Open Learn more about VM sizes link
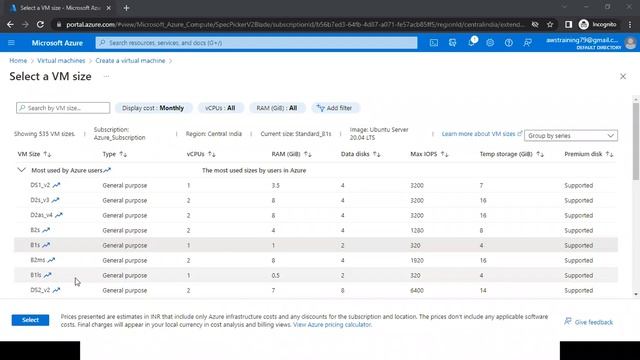Viewport: 640px width, 360px height. click(482, 134)
